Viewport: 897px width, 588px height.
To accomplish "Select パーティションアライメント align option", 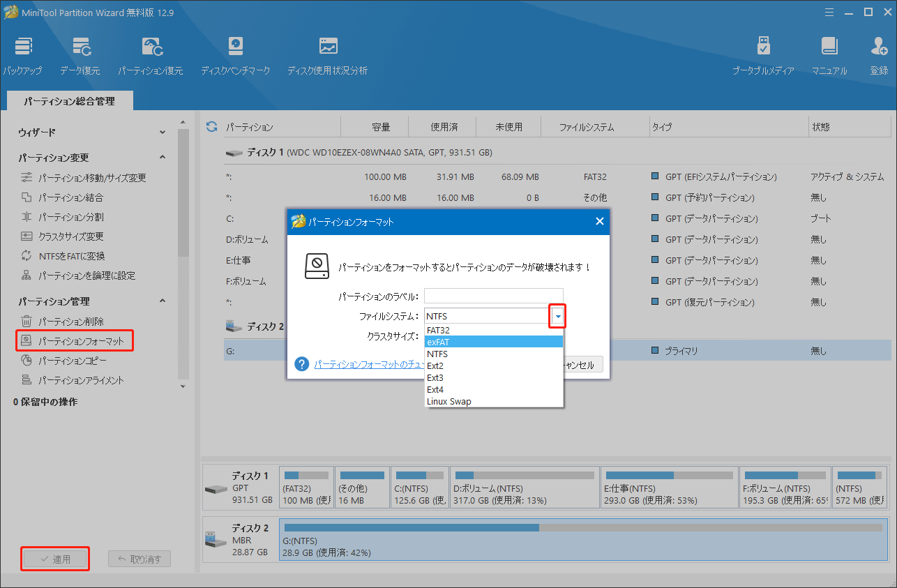I will (73, 380).
